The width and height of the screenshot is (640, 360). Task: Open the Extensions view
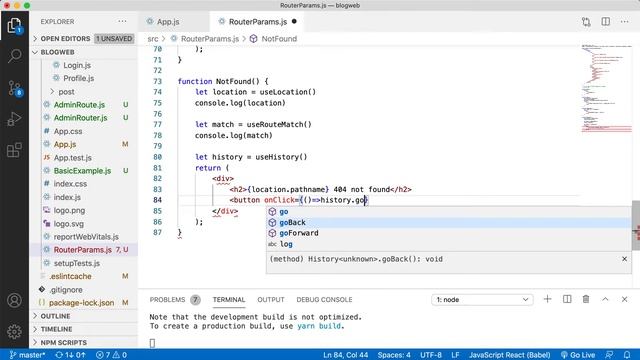14,150
